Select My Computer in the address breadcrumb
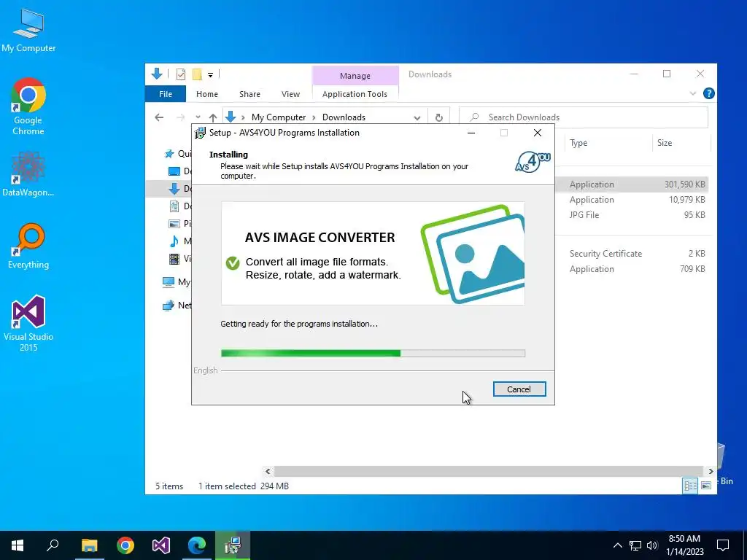747x560 pixels. [x=279, y=117]
